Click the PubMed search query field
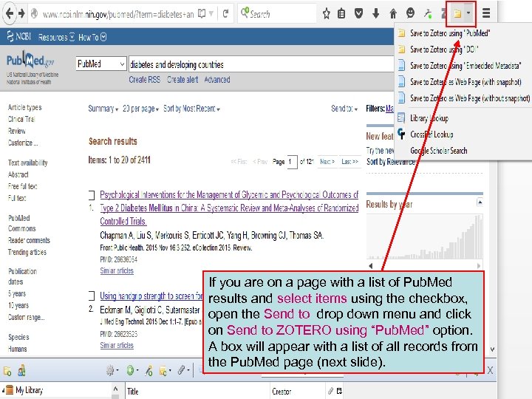This screenshot has height=399, width=532. (262, 64)
